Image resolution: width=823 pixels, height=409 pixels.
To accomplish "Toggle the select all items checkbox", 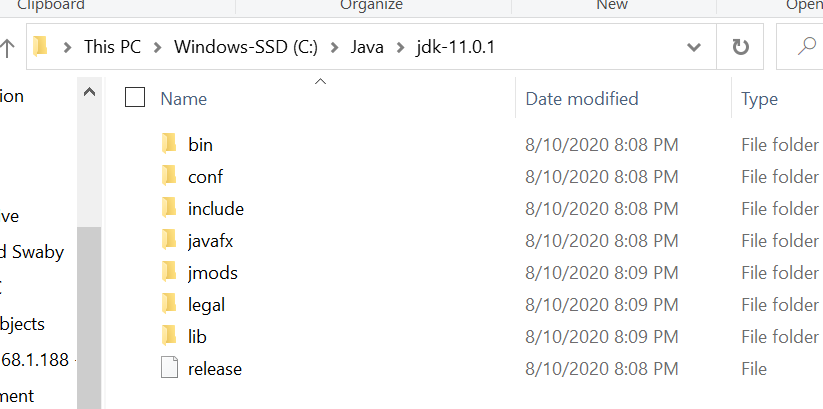I will pos(135,98).
